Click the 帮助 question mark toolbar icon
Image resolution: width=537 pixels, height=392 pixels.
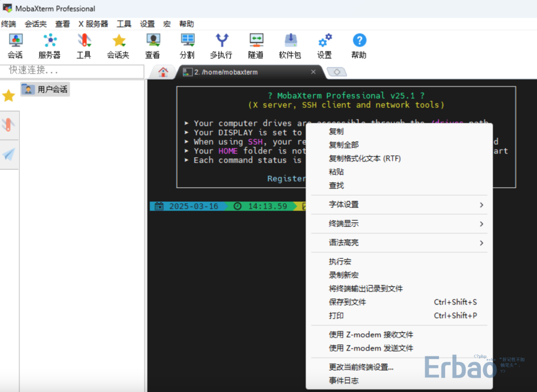pos(359,46)
